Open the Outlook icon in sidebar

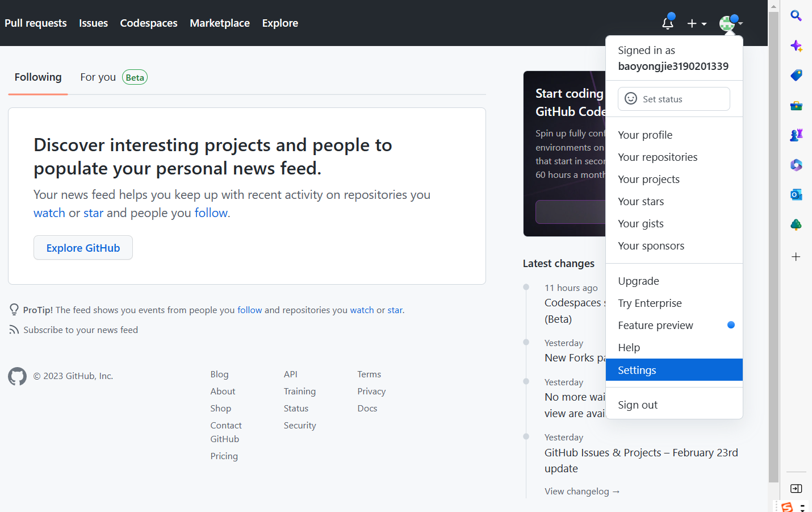point(796,195)
